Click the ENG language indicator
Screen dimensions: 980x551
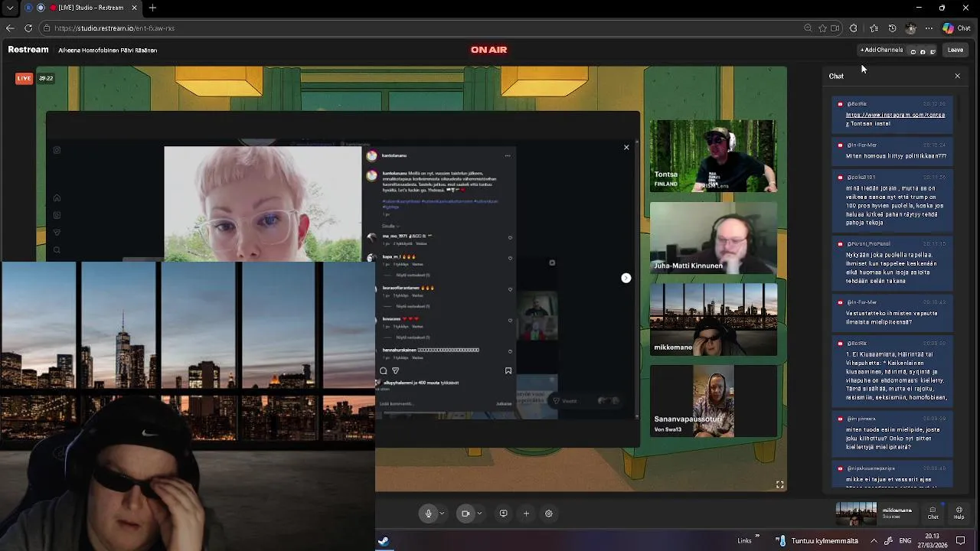point(904,540)
